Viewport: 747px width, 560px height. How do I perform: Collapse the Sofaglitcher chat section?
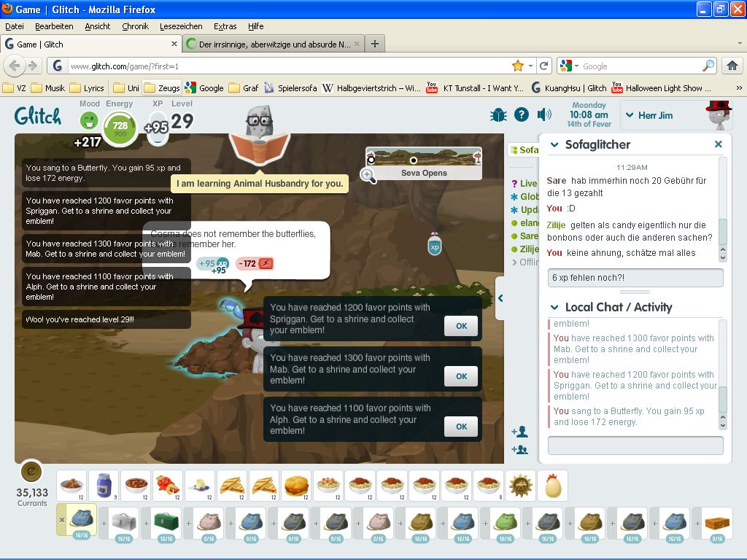pyautogui.click(x=554, y=144)
